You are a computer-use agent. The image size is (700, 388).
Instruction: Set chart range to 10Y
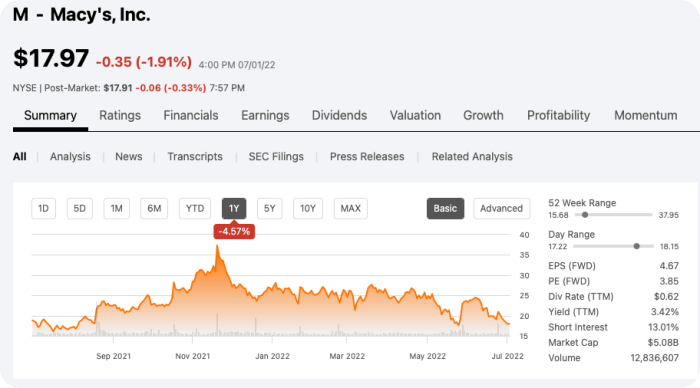pyautogui.click(x=308, y=209)
